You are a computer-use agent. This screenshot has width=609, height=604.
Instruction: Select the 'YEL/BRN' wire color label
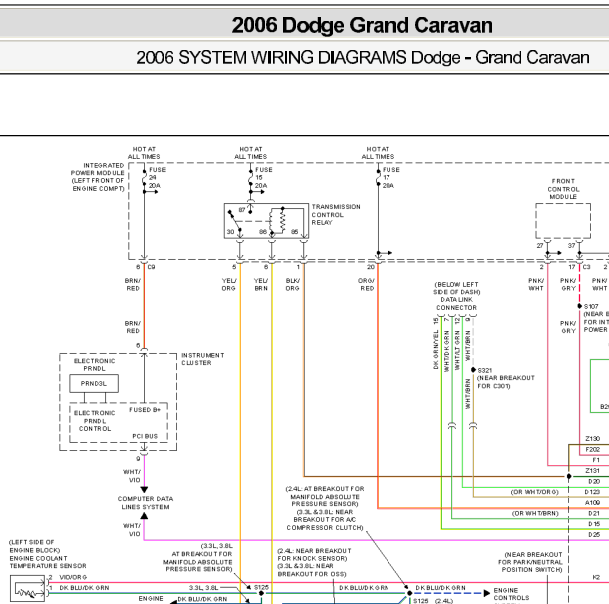pos(261,284)
